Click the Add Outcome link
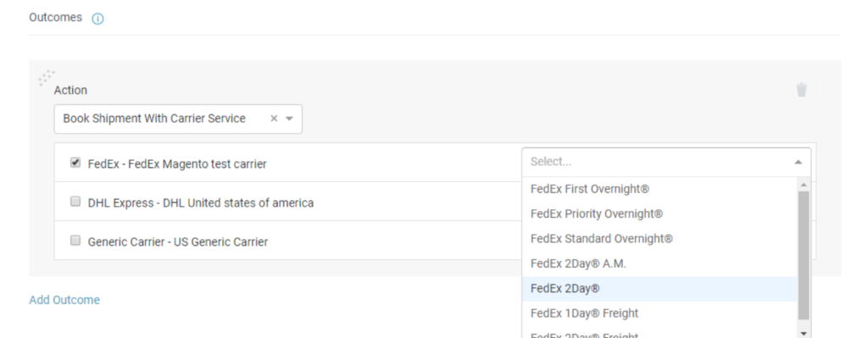868x338 pixels. point(64,300)
